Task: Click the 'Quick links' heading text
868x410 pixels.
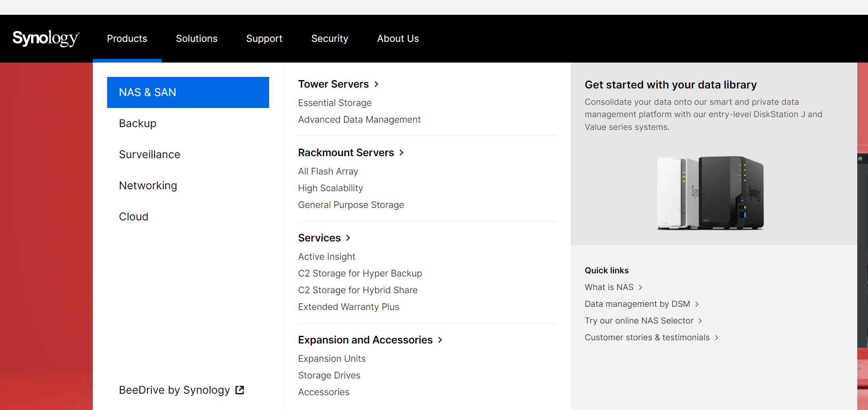Action: pyautogui.click(x=607, y=271)
